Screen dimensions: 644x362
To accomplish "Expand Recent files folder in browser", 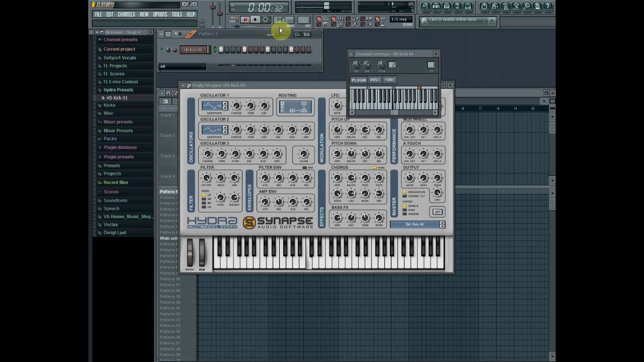I will pyautogui.click(x=116, y=183).
